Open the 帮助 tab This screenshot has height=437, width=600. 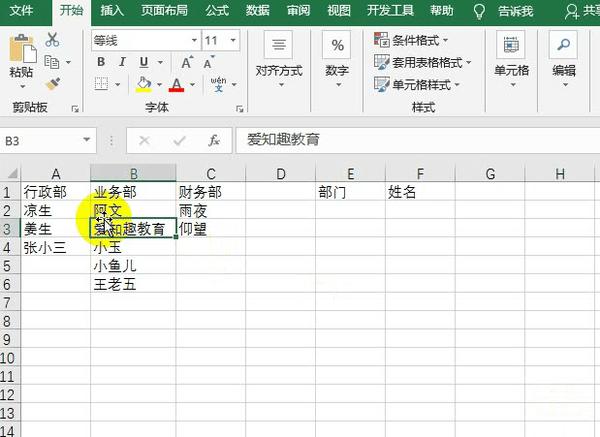[x=442, y=11]
